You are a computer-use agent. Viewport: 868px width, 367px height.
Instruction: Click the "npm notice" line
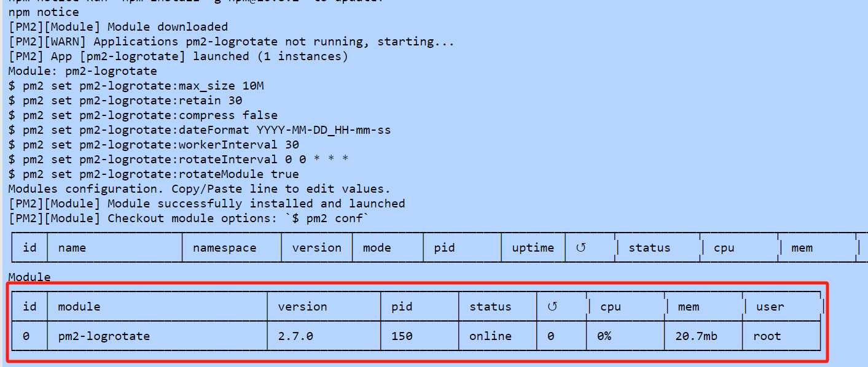(x=44, y=12)
